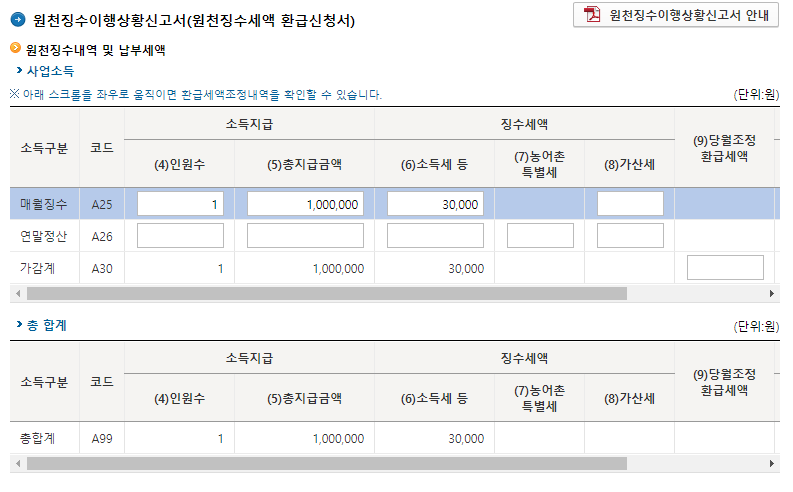Click the A30 code cell
Viewport: 793px width, 492px height.
pos(102,269)
